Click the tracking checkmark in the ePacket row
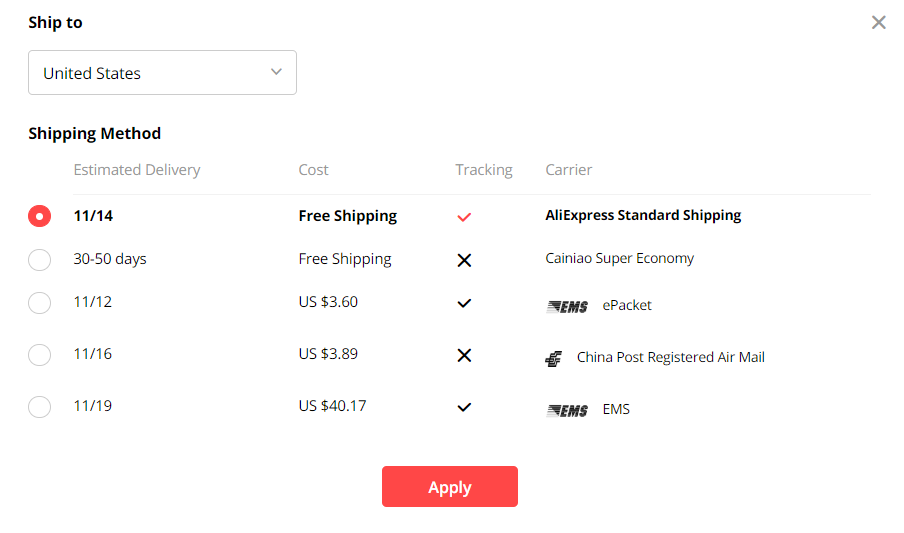 pos(464,303)
